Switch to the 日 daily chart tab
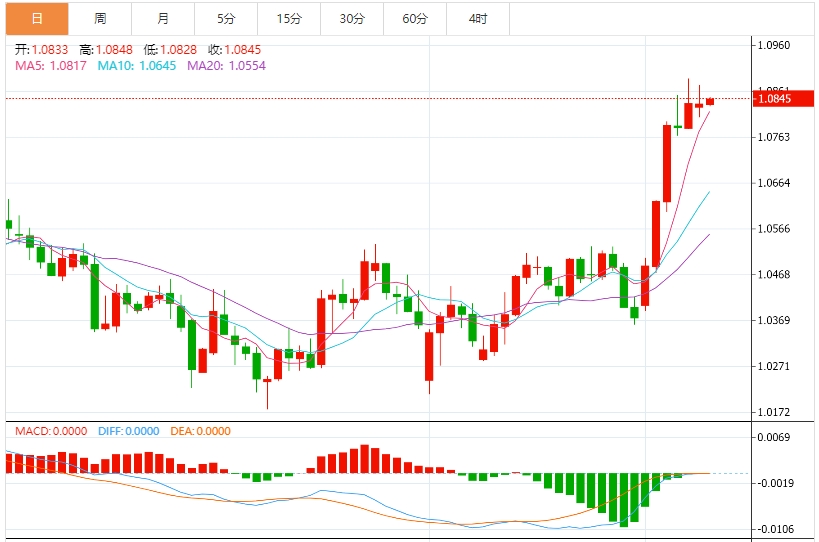The height and width of the screenshot is (542, 819). click(x=37, y=19)
